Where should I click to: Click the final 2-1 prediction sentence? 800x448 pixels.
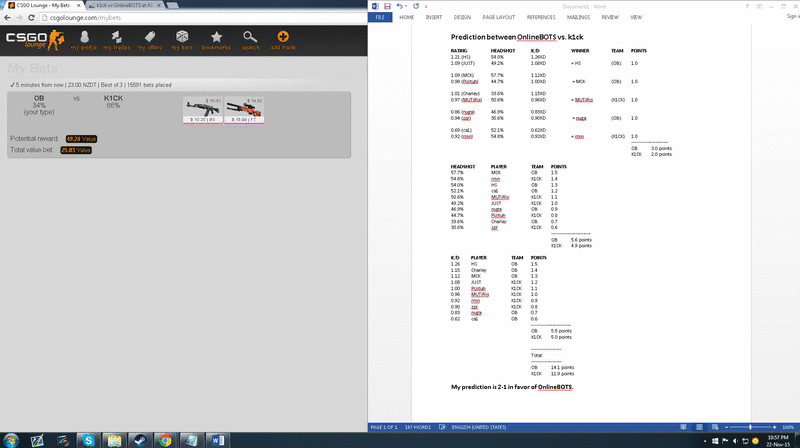[512, 387]
